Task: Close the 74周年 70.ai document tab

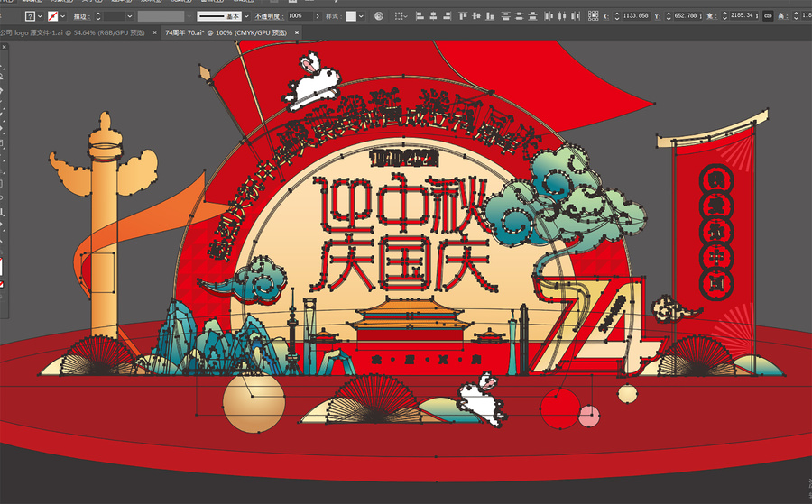Action: [296, 32]
